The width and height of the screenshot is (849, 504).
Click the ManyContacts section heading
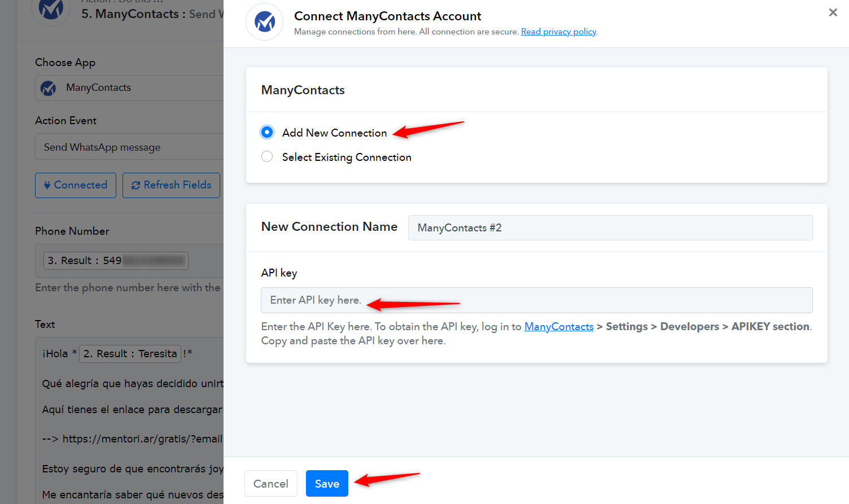pyautogui.click(x=303, y=90)
